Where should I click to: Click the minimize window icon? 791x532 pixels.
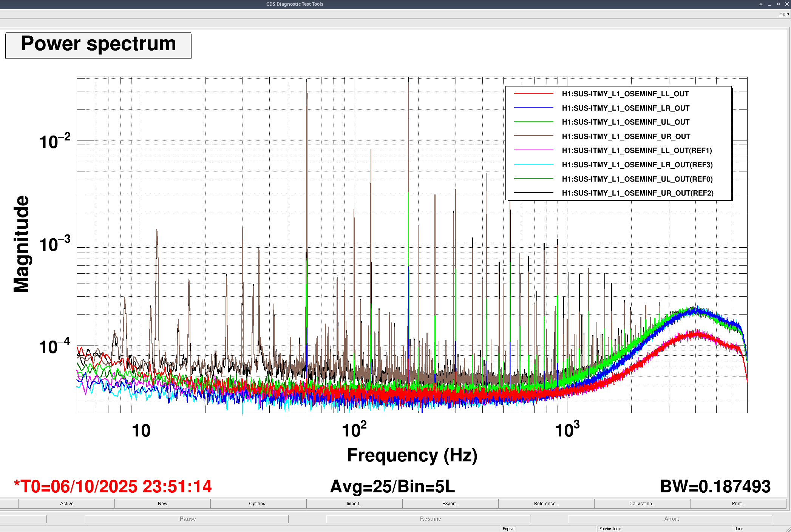[x=769, y=4]
